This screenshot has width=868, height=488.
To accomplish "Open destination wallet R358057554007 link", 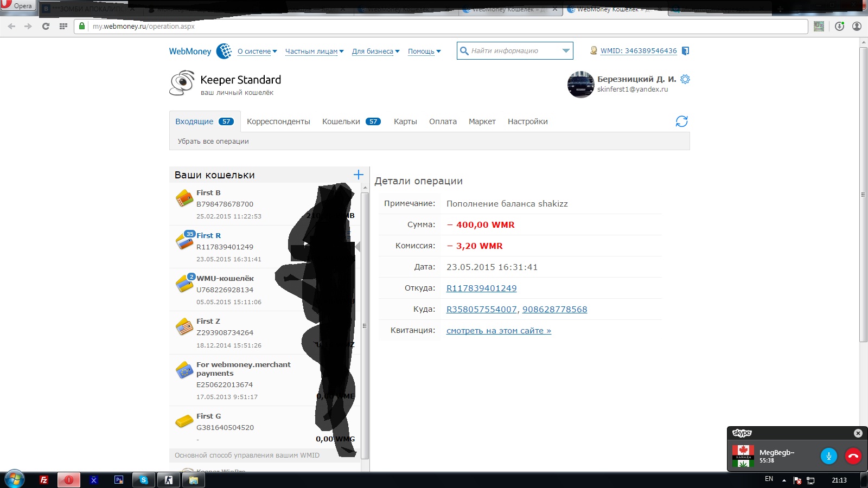I will [481, 310].
